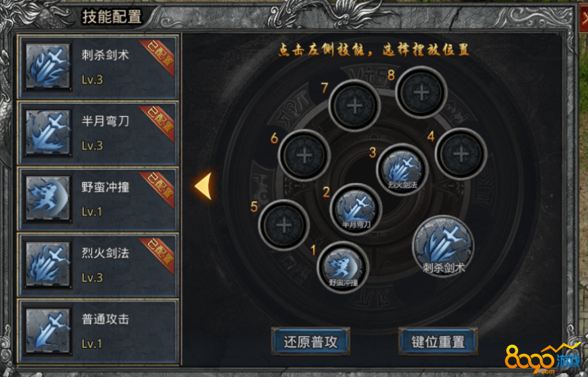Viewport: 588px width, 377px height.
Task: Select the 野蛮冲撞 skill icon in list
Action: coord(48,199)
